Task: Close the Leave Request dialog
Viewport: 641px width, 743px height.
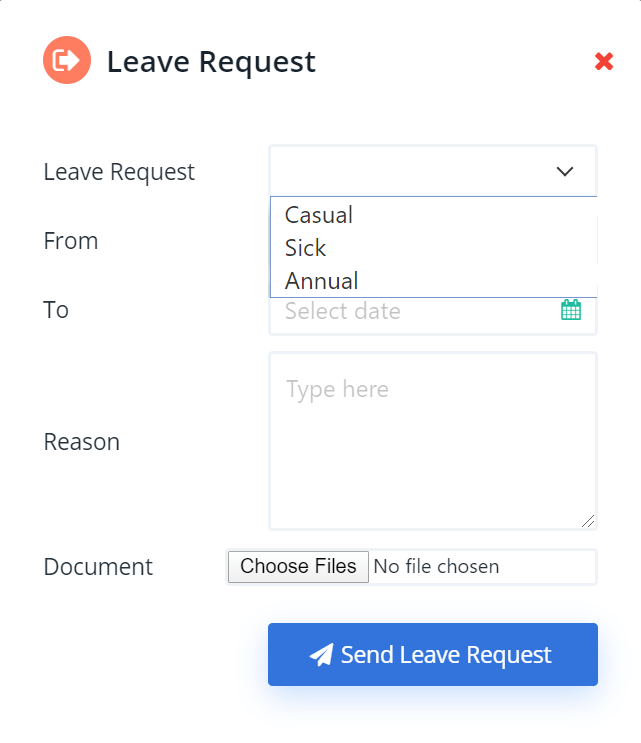Action: click(604, 62)
